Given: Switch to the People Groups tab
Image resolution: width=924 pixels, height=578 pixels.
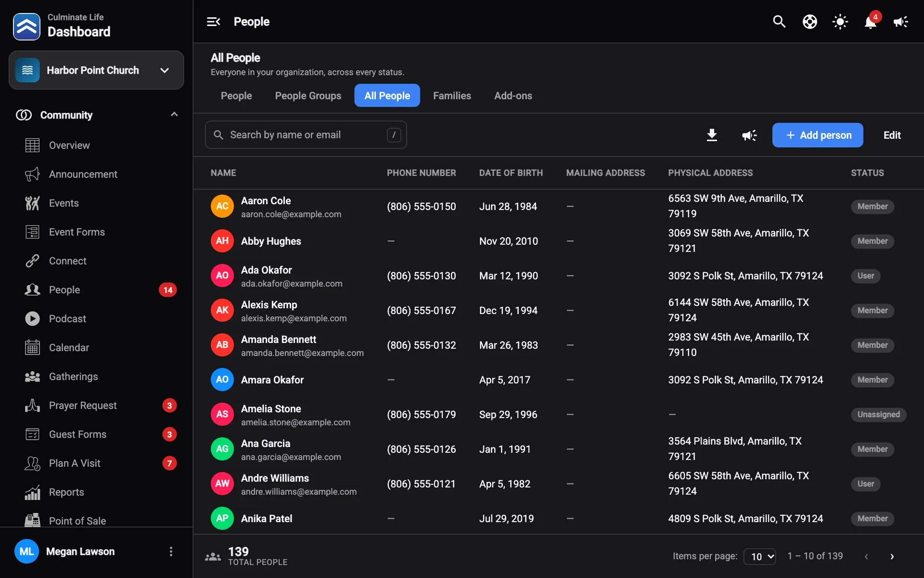Looking at the screenshot, I should coord(308,96).
